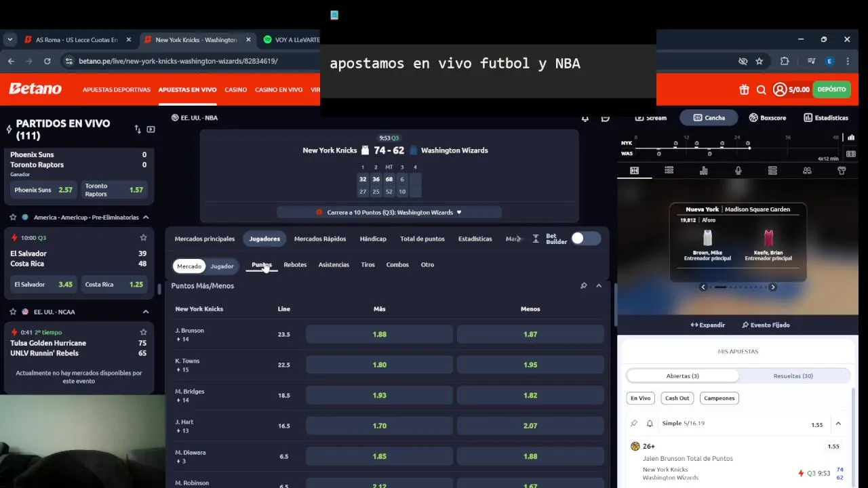
Task: Bet J. Brunson over 23.5 at 1.88
Action: pos(379,334)
